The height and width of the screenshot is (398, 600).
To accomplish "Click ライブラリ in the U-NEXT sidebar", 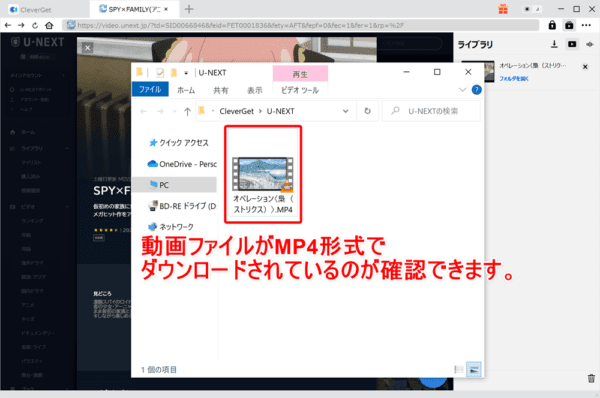I will [32, 148].
